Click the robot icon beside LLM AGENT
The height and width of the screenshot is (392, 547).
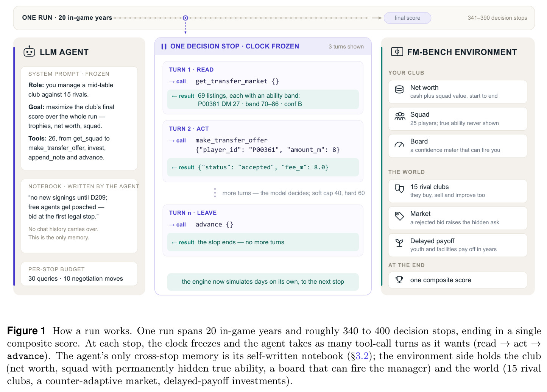(x=29, y=52)
